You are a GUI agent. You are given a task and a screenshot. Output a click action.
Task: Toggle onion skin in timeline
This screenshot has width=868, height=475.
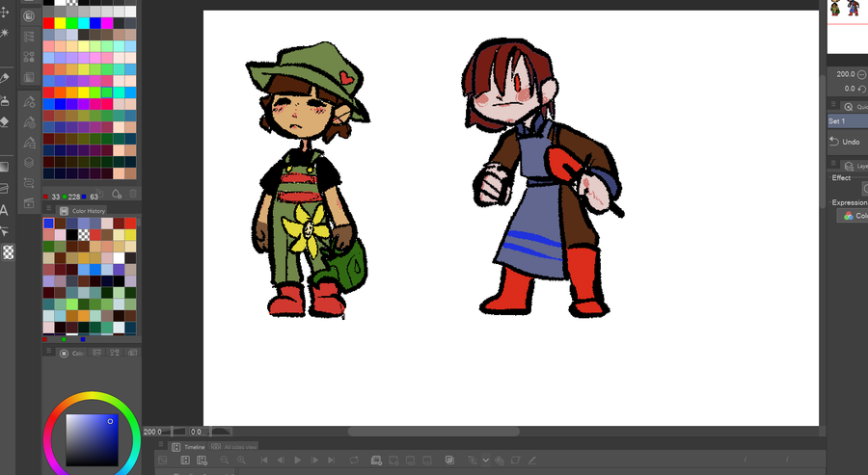point(449,461)
